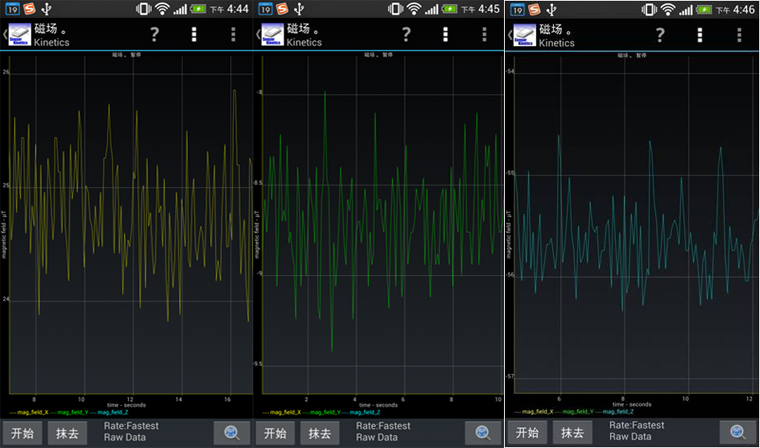
Task: Open the bright overflow menu on 4:46 screen
Action: (x=699, y=35)
